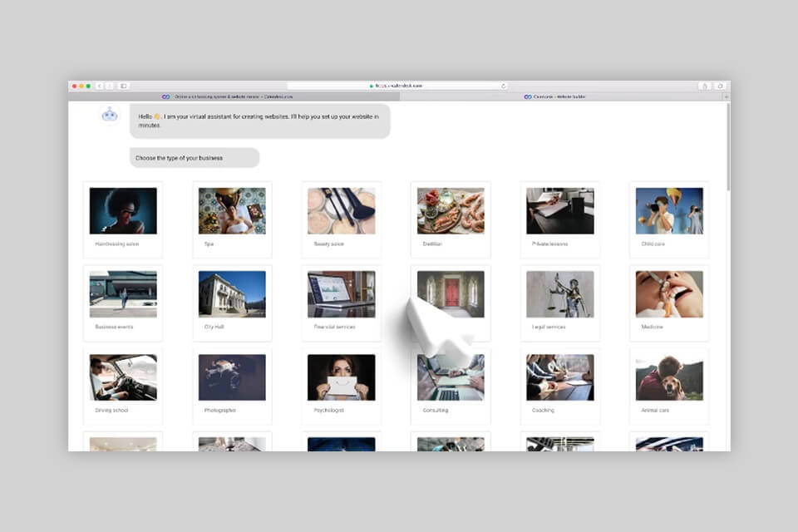Select the Legal services card
The height and width of the screenshot is (532, 798).
[559, 303]
